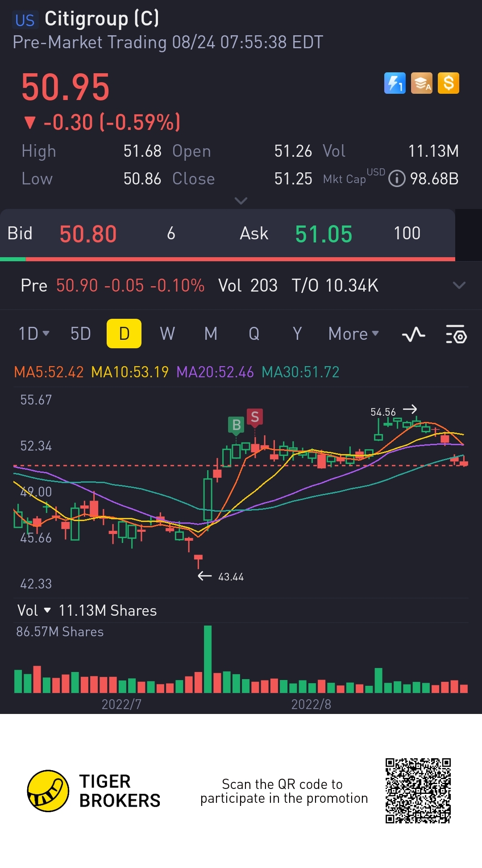Tap the green B buy marker
Viewport: 482px width, 868px height.
click(236, 426)
